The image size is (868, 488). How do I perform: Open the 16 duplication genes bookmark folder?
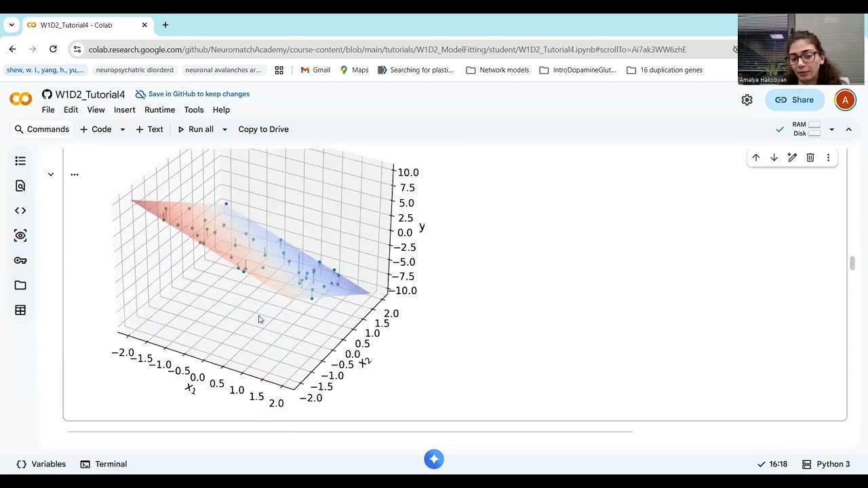click(x=664, y=70)
